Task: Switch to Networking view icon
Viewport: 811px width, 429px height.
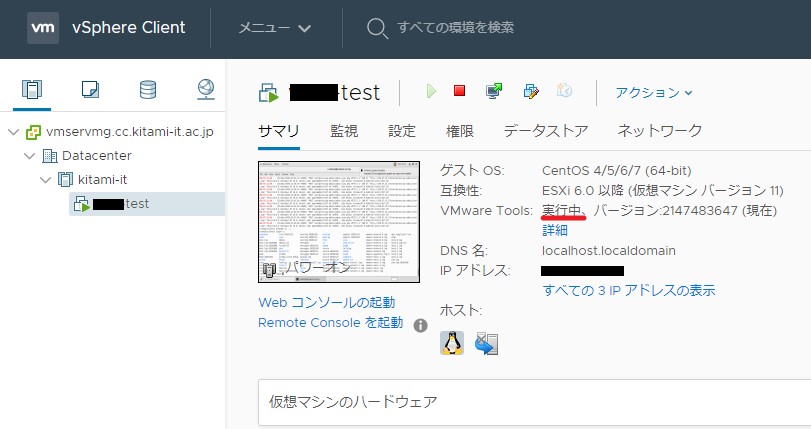Action: 206,90
